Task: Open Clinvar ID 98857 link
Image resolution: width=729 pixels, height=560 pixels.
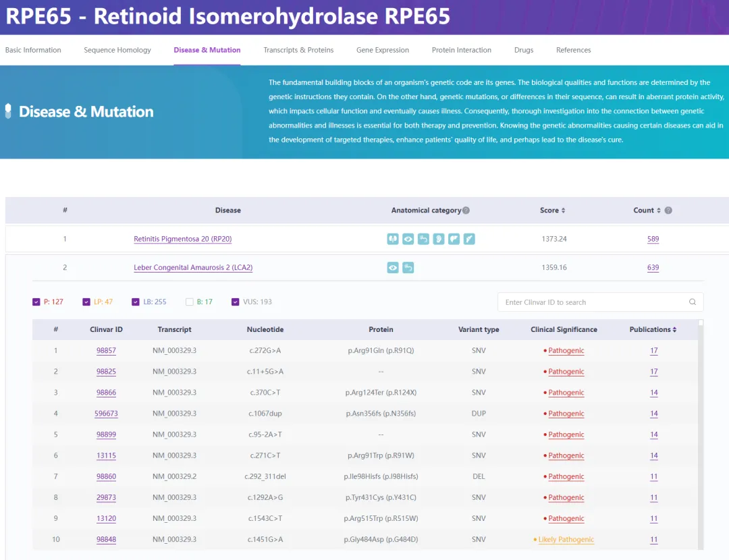Action: pyautogui.click(x=106, y=351)
